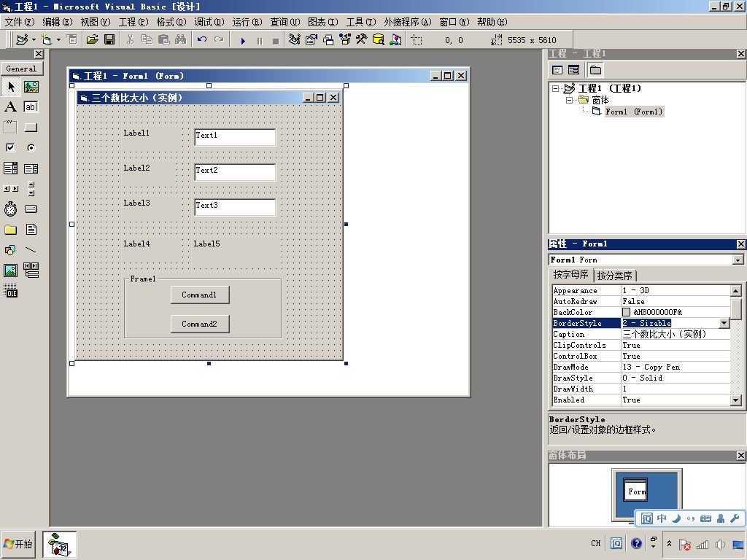
Task: Click the BackColor color swatch
Action: [627, 312]
